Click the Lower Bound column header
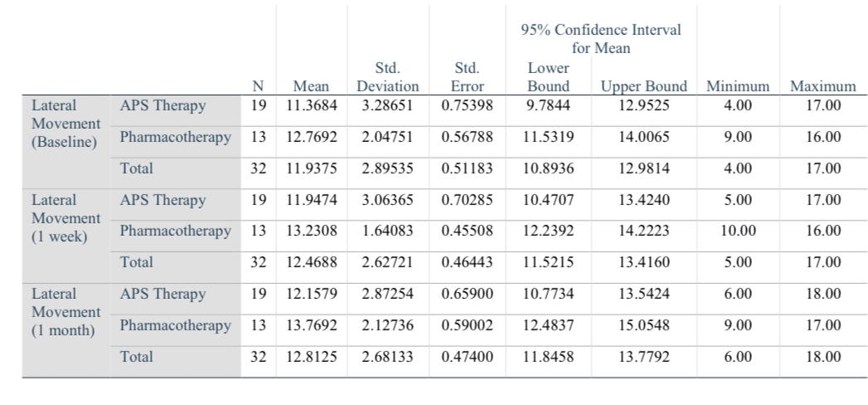The image size is (868, 405). [548, 76]
